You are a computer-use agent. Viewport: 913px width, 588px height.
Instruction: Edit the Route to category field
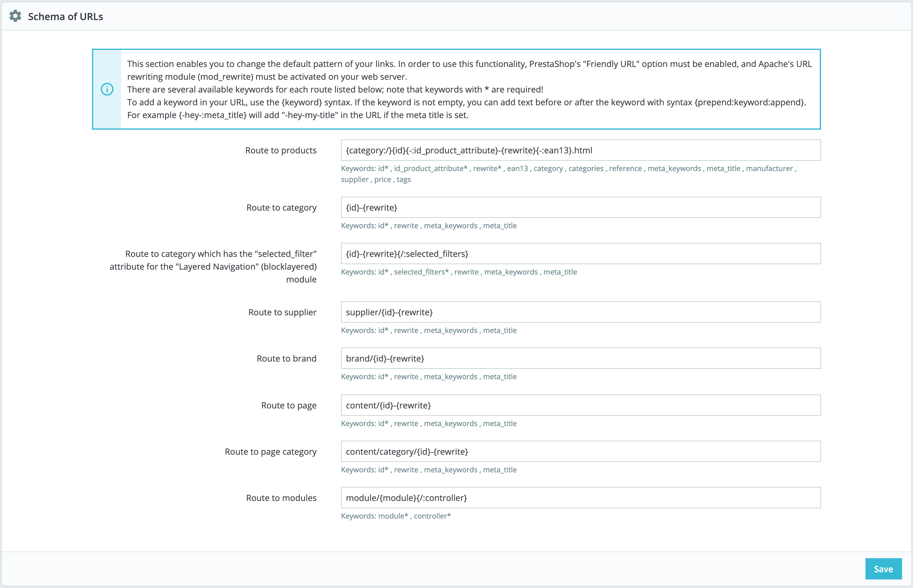581,207
